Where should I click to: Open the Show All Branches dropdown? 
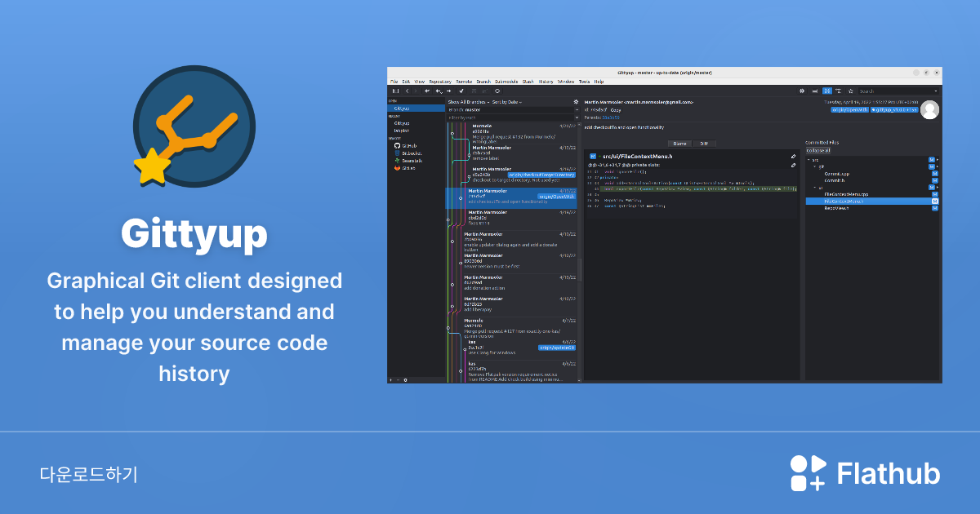[465, 102]
